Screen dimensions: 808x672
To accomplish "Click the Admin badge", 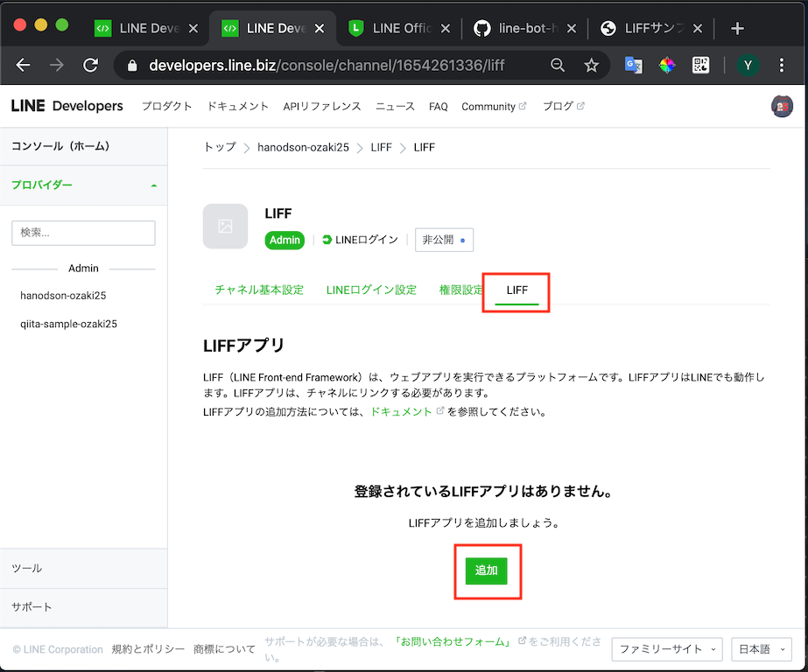I will coord(285,240).
